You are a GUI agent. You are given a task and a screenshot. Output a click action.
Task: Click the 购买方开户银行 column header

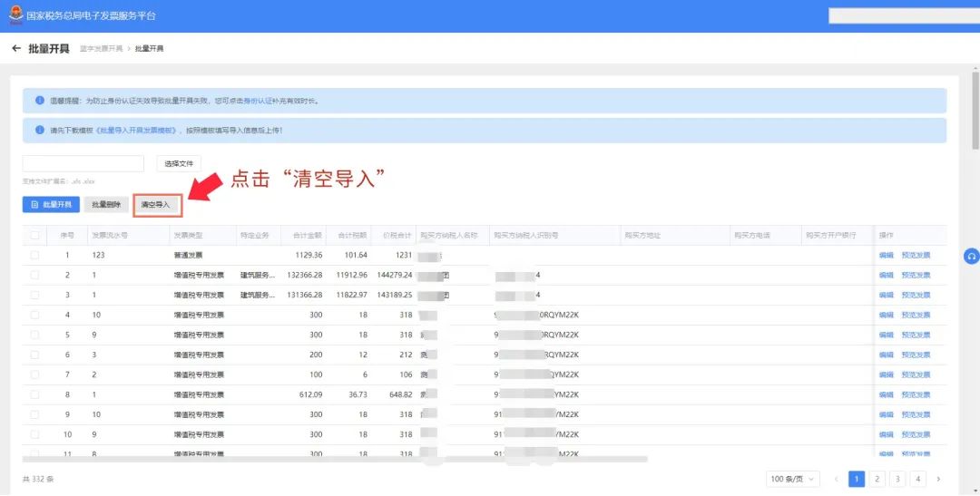pyautogui.click(x=830, y=236)
